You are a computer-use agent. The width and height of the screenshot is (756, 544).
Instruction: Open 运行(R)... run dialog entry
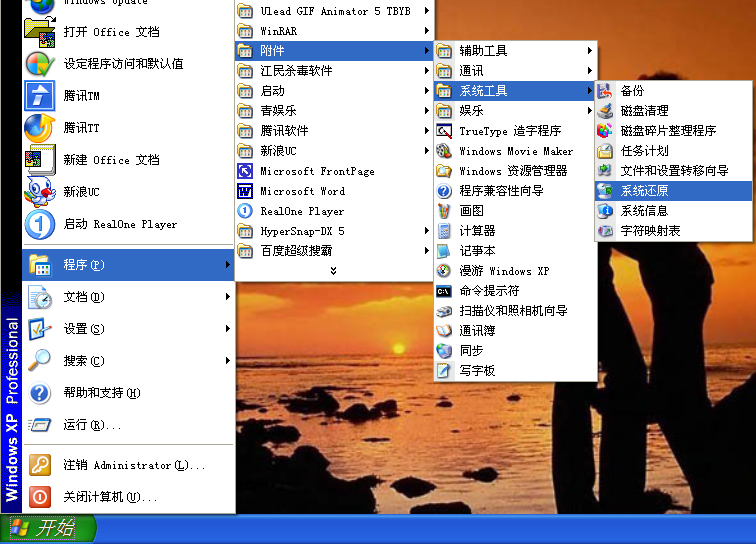point(91,425)
